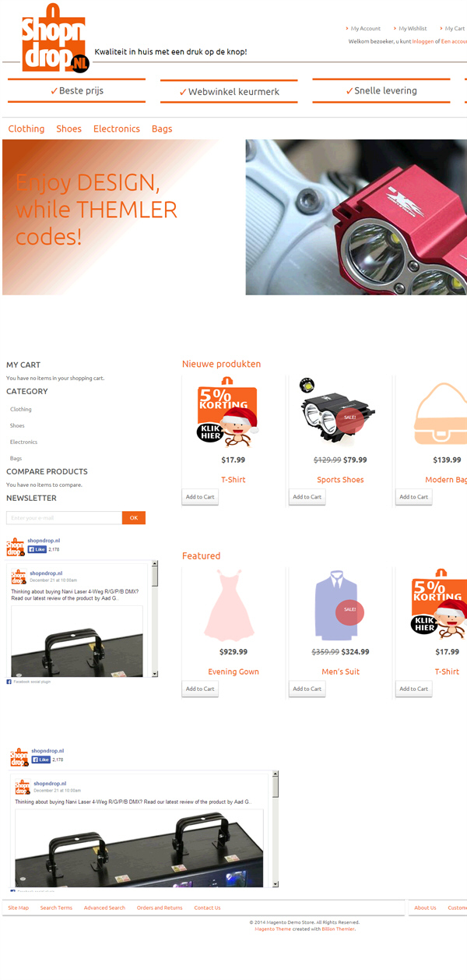The height and width of the screenshot is (980, 467).
Task: Open the My Wishlist link
Action: coord(413,29)
